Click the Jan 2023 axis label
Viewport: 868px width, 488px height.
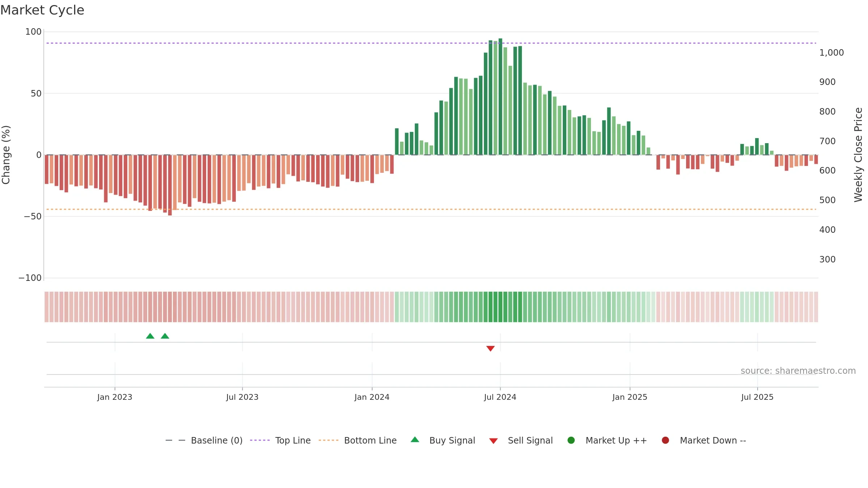tap(115, 397)
